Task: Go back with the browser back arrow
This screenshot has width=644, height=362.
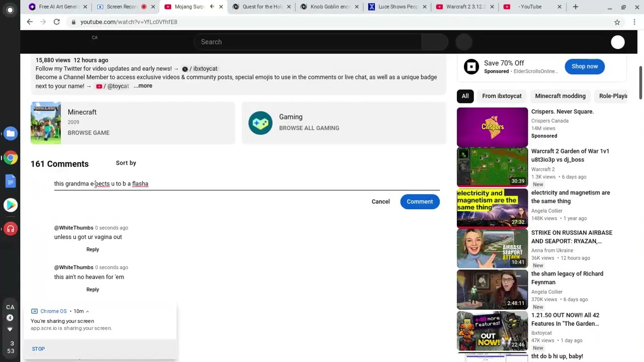Action: (30, 22)
